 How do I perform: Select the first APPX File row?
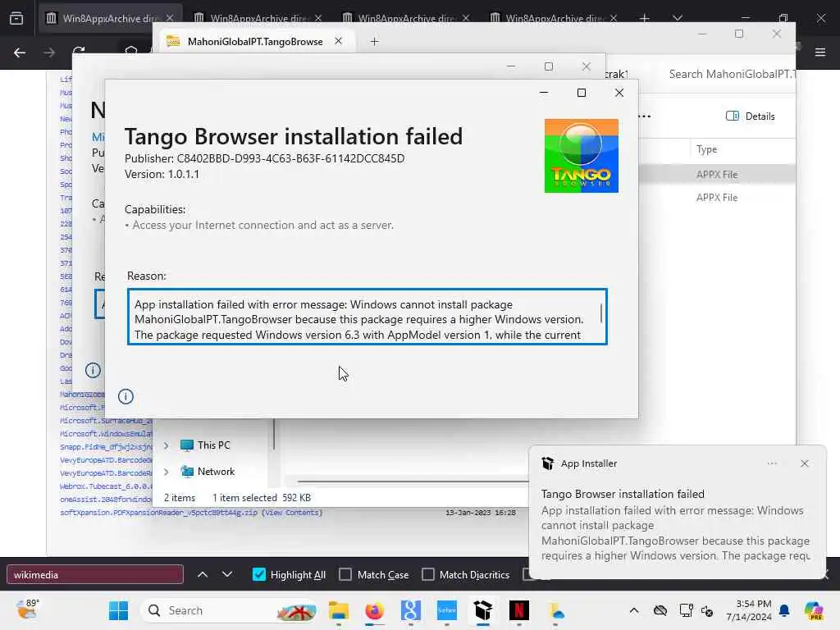717,175
